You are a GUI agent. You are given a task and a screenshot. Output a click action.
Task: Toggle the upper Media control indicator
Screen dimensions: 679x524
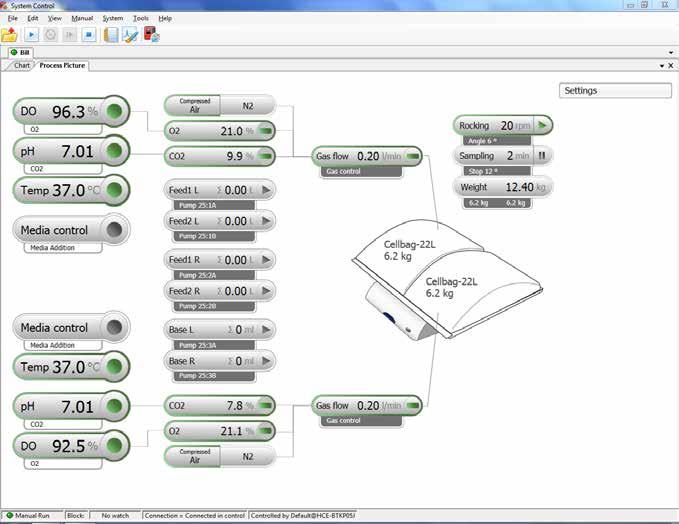click(115, 230)
